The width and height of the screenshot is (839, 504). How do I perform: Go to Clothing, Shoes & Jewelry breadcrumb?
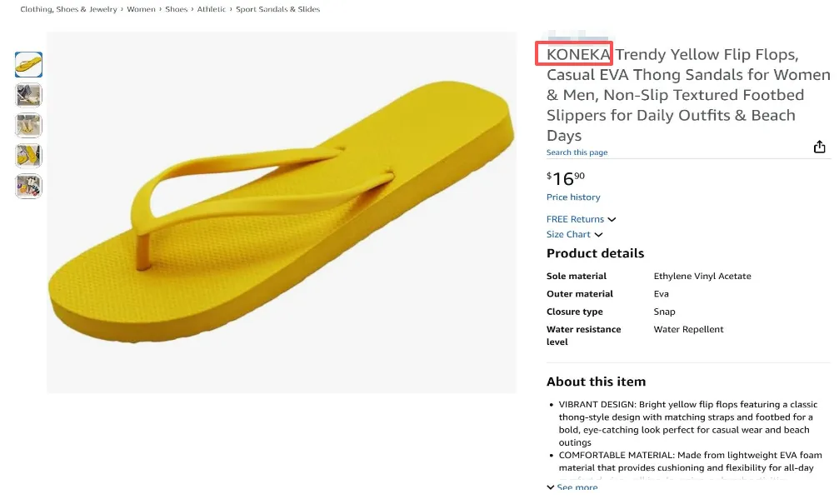pyautogui.click(x=69, y=9)
